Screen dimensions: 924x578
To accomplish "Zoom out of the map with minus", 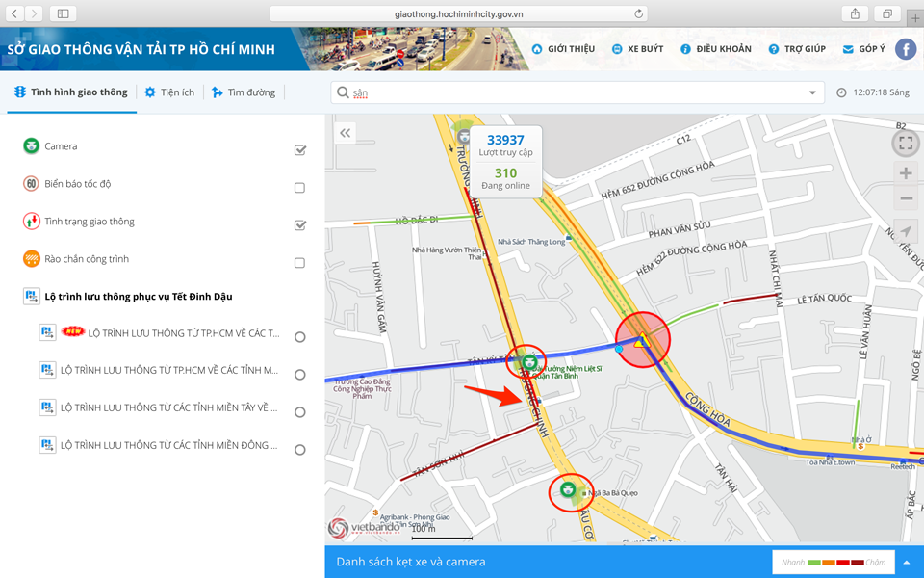I will tap(907, 198).
